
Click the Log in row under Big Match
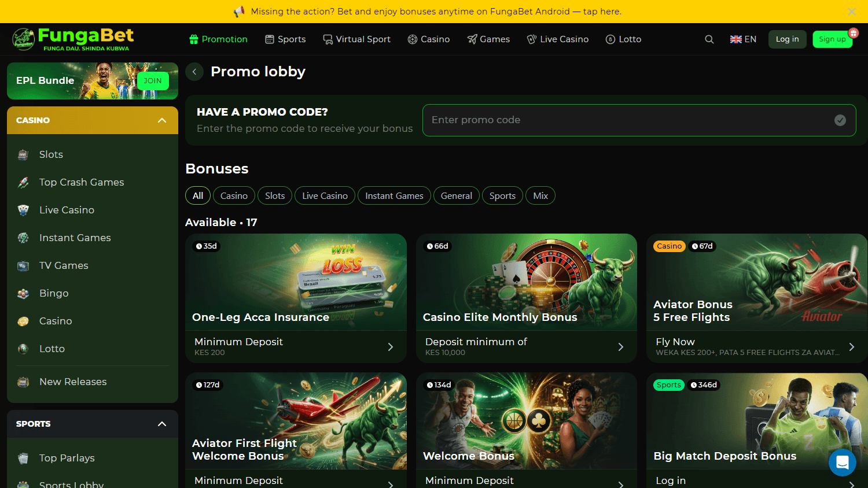pos(757,480)
